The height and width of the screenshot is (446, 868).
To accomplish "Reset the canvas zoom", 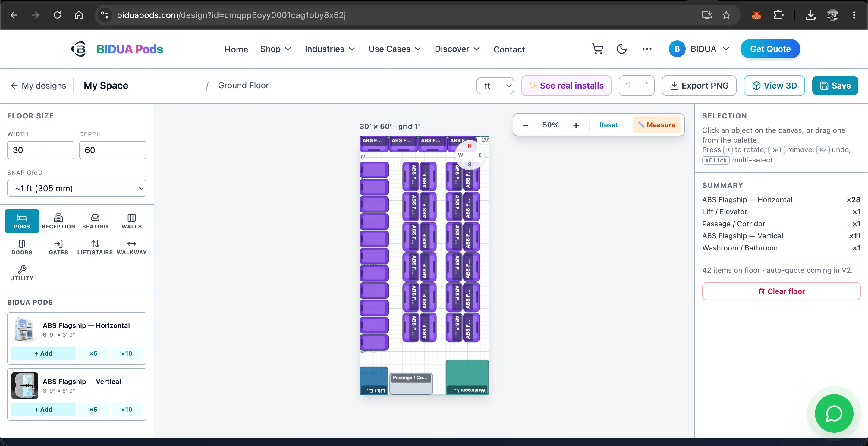I will 609,125.
